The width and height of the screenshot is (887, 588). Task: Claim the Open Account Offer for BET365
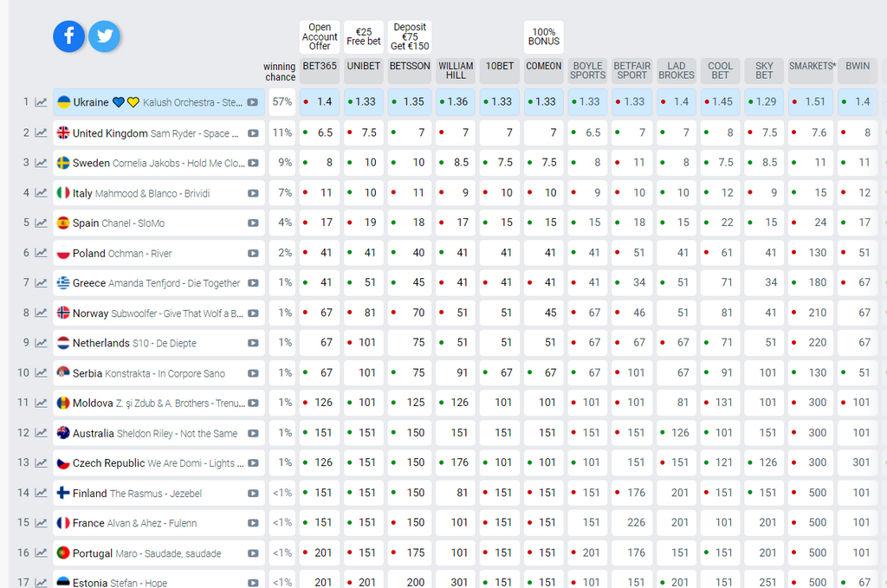coord(320,36)
